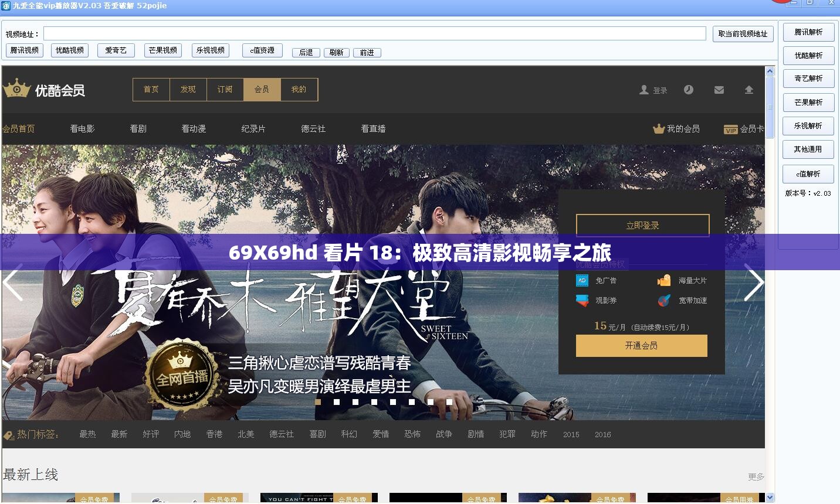Open c值资源 button
This screenshot has width=840, height=504.
262,50
